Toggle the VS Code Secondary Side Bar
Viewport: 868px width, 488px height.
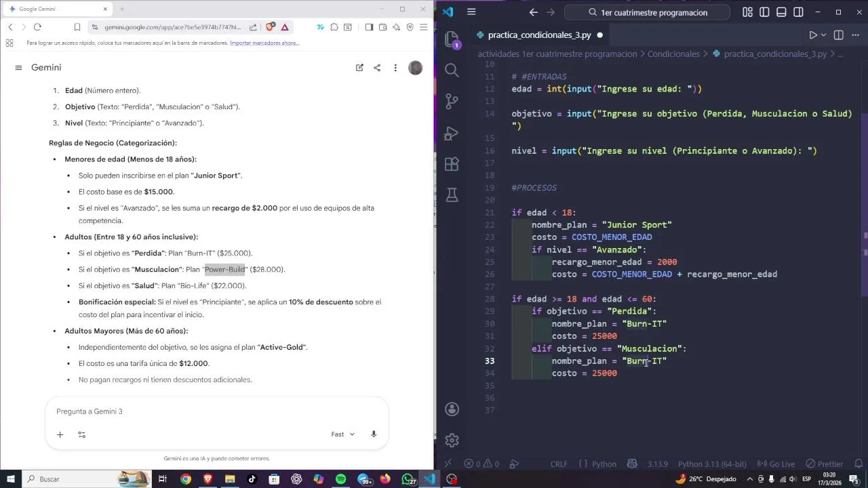798,12
